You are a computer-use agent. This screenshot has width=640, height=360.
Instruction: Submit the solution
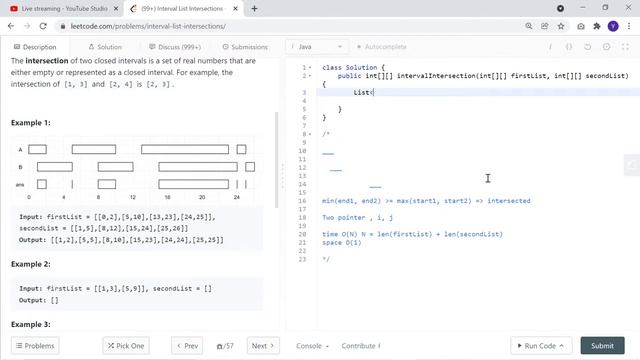pos(602,346)
